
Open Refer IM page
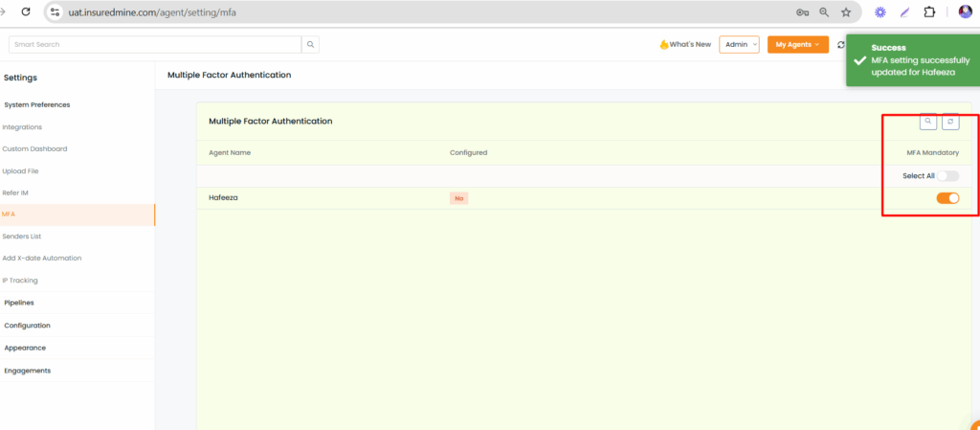tap(15, 192)
